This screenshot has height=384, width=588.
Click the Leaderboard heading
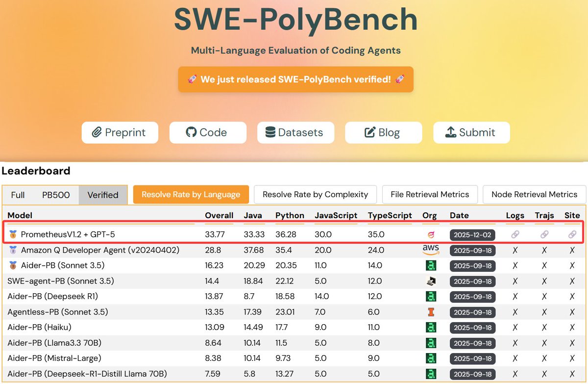pos(36,171)
